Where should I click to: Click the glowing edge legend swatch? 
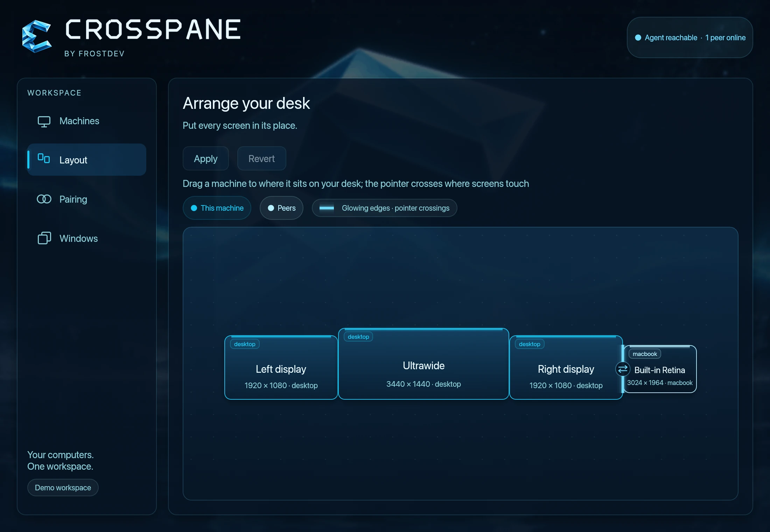[327, 208]
